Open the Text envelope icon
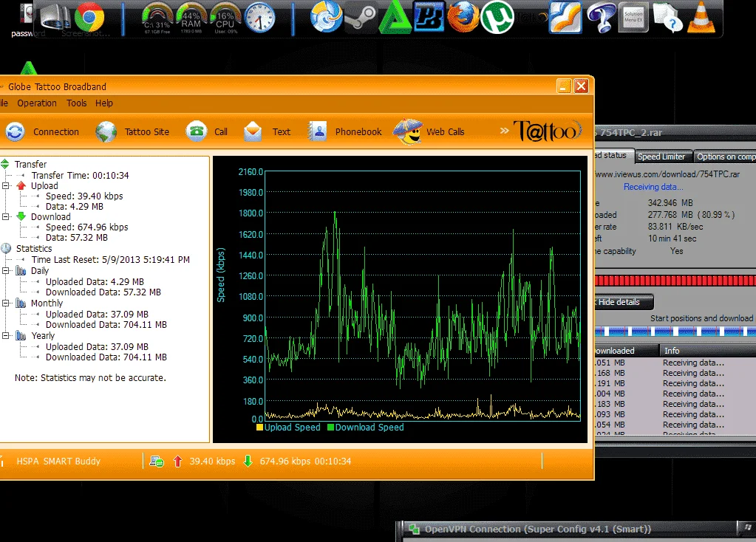756x542 pixels. (253, 131)
